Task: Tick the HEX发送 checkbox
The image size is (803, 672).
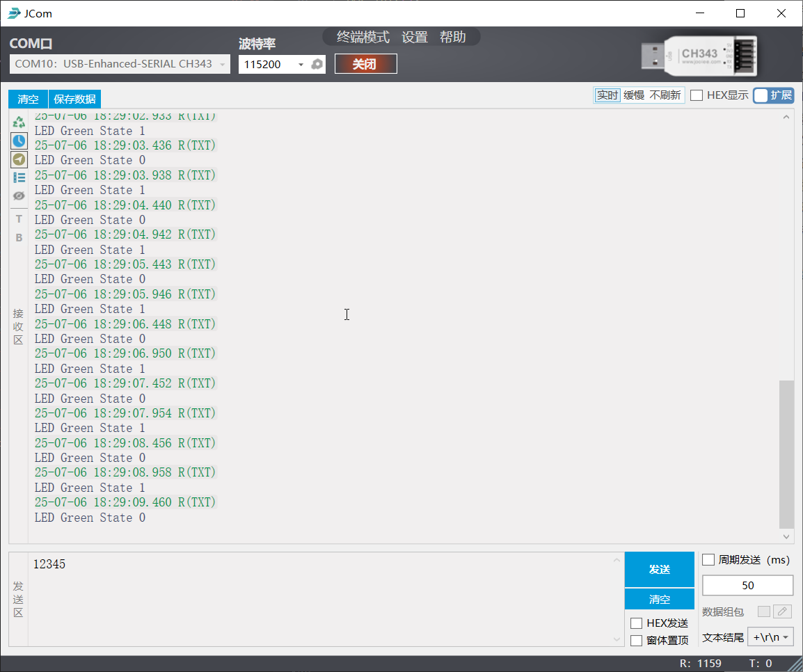Action: pos(636,623)
